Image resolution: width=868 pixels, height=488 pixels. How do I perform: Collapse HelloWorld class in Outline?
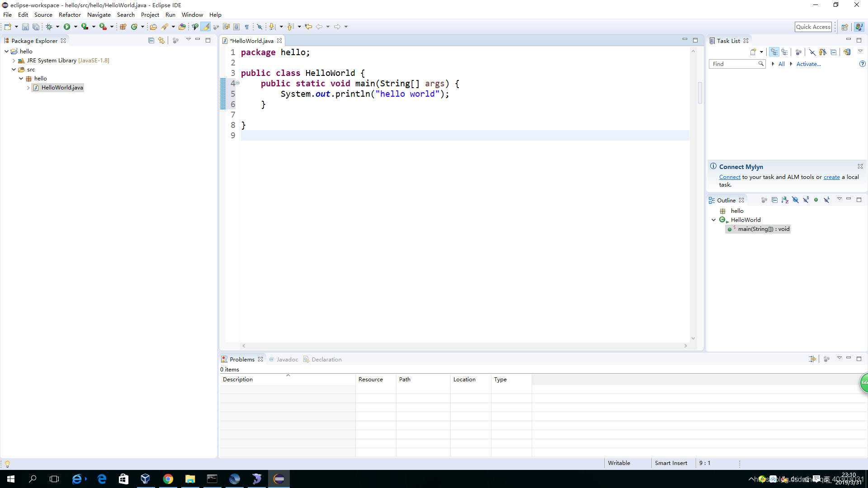coord(714,220)
